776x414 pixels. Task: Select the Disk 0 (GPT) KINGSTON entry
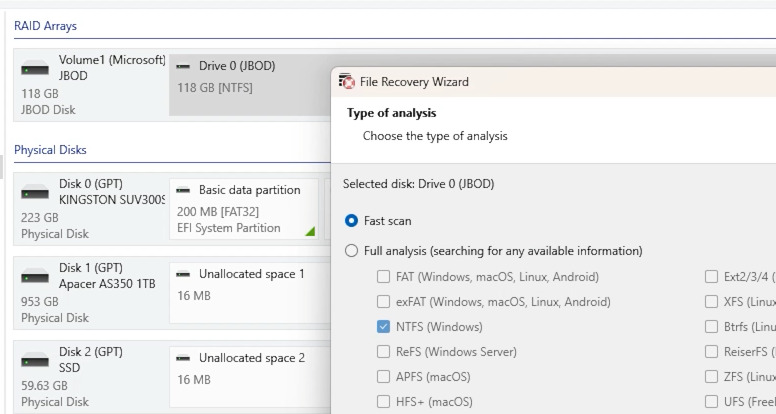click(91, 209)
